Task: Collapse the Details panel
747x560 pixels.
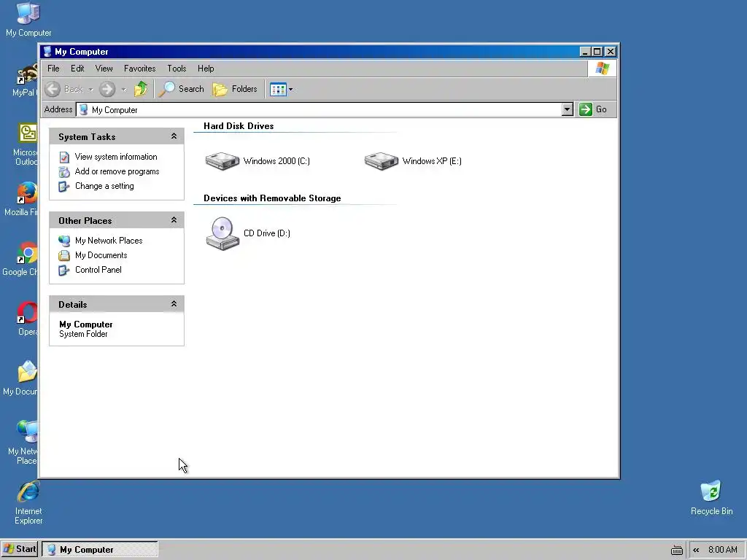Action: coord(174,304)
